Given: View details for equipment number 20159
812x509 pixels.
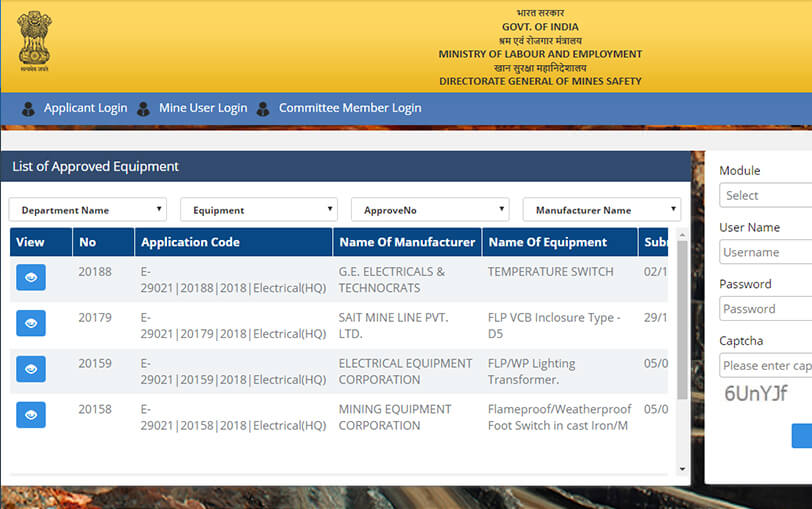Looking at the screenshot, I should coord(31,369).
